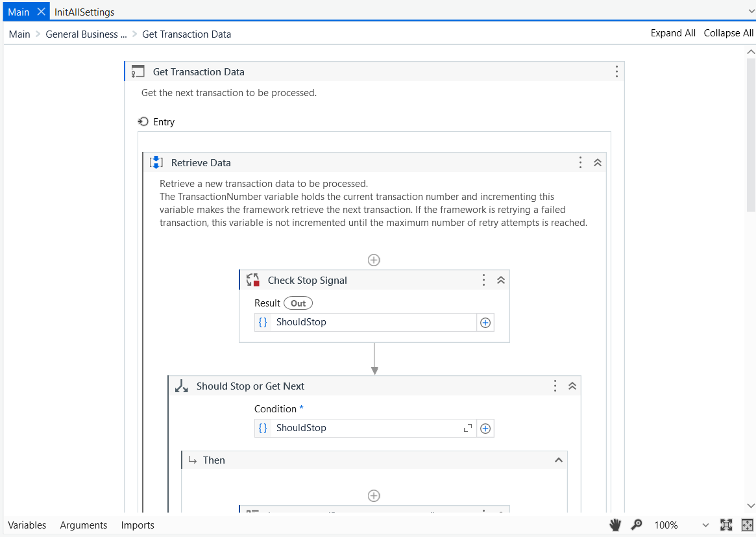
Task: Click plus icon beside Result ShouldStop field
Action: click(485, 322)
